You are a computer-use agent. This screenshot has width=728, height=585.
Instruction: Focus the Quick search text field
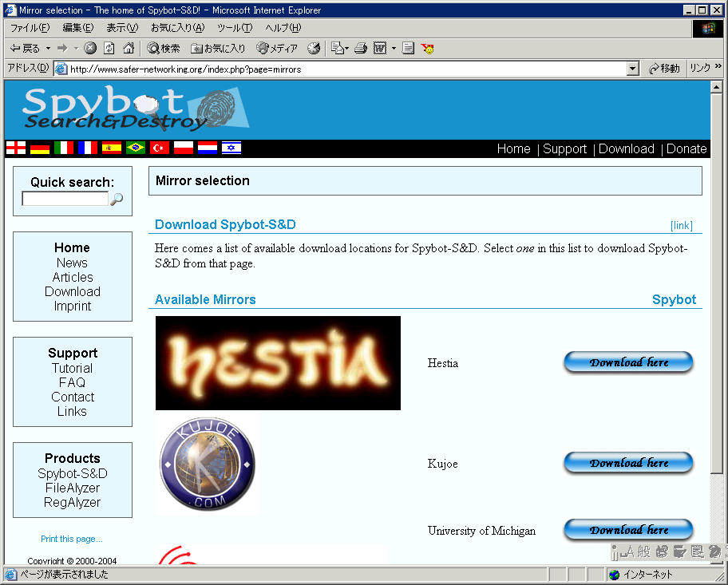(65, 199)
